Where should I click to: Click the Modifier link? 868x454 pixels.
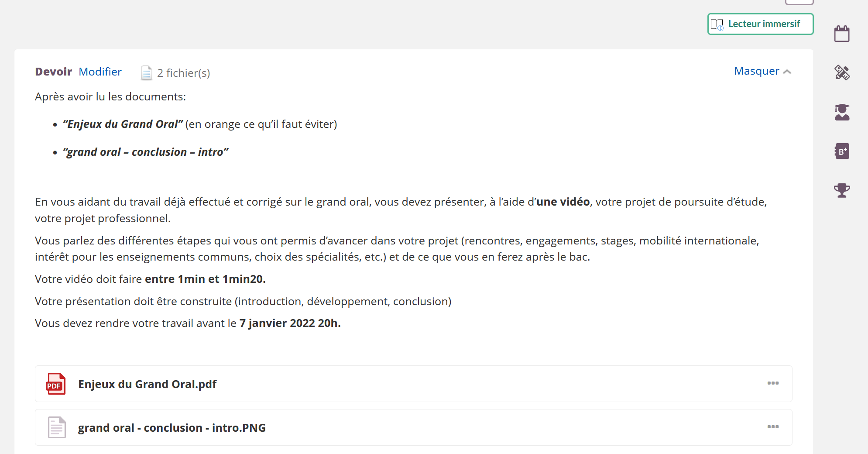pos(100,72)
